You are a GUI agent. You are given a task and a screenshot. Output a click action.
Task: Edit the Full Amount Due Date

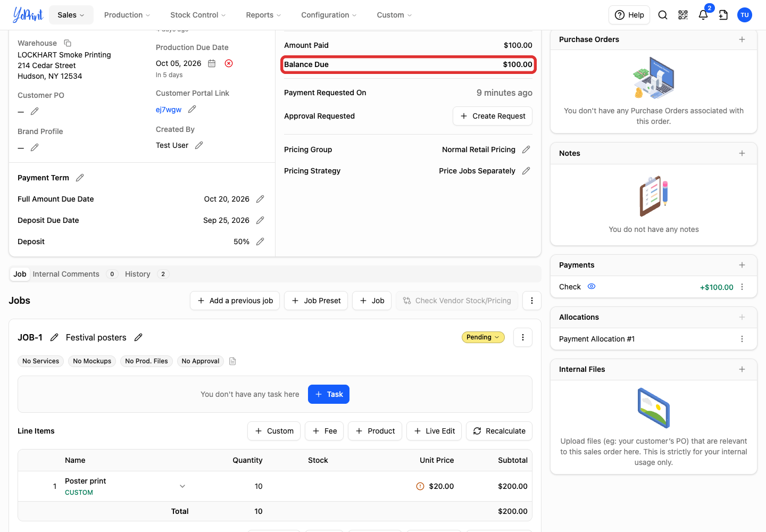[x=260, y=199]
